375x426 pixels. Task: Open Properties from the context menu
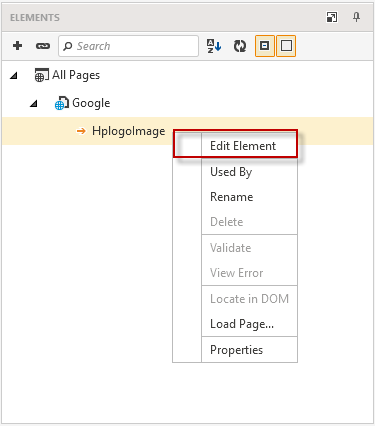click(236, 350)
